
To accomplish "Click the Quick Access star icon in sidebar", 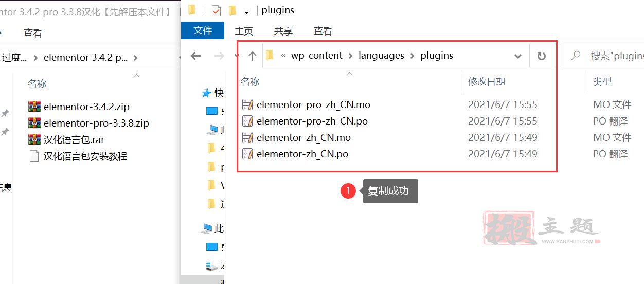I will [206, 93].
